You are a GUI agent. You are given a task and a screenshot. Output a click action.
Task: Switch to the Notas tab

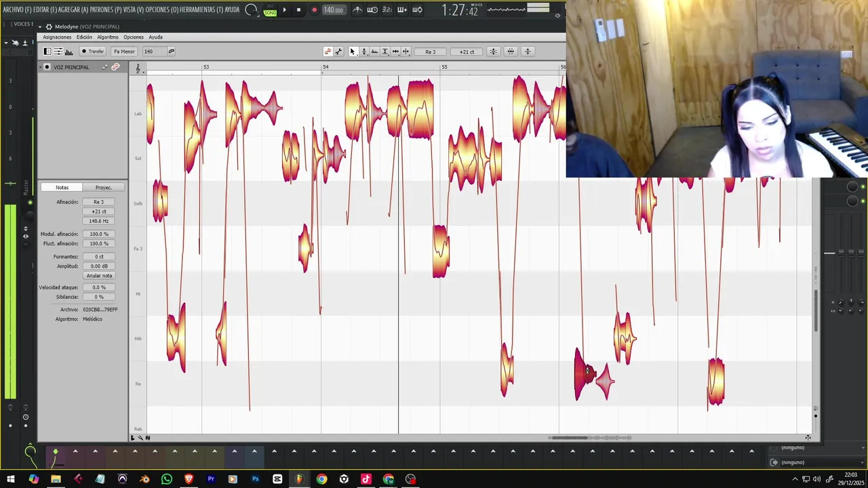click(x=62, y=187)
